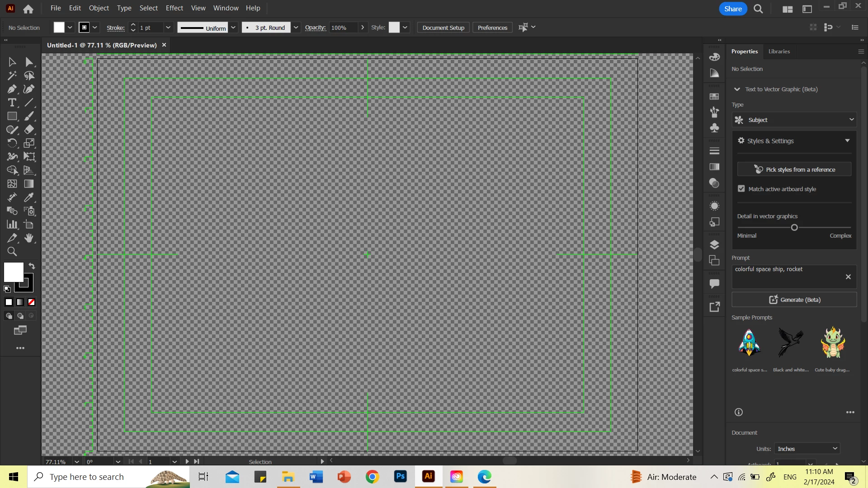Uncheck Match active artboard style
The width and height of the screenshot is (868, 488).
(741, 189)
